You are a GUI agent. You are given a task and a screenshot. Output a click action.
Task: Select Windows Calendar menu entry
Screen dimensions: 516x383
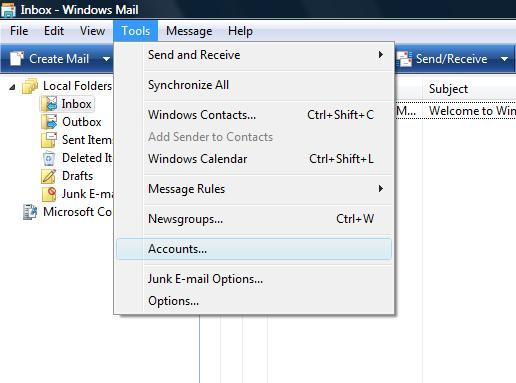point(254,159)
